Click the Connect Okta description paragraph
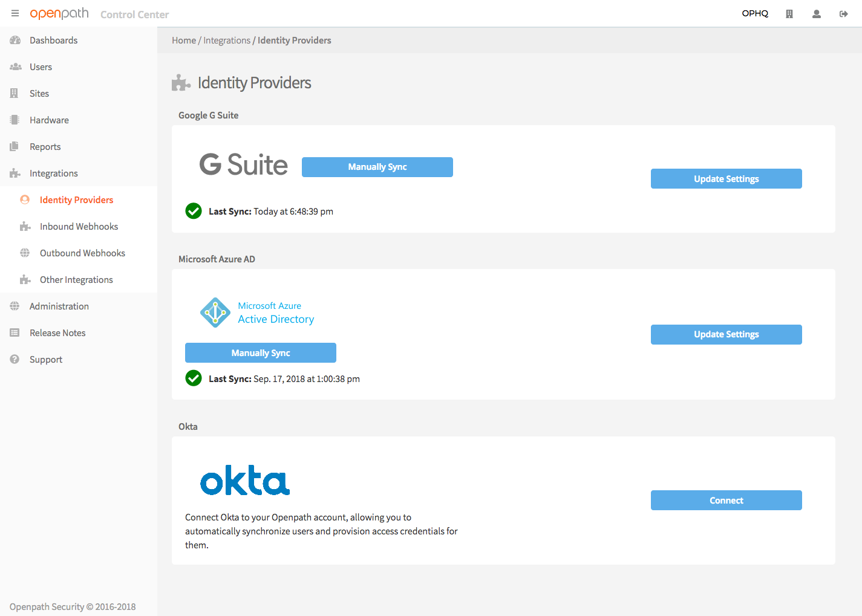 pyautogui.click(x=321, y=531)
